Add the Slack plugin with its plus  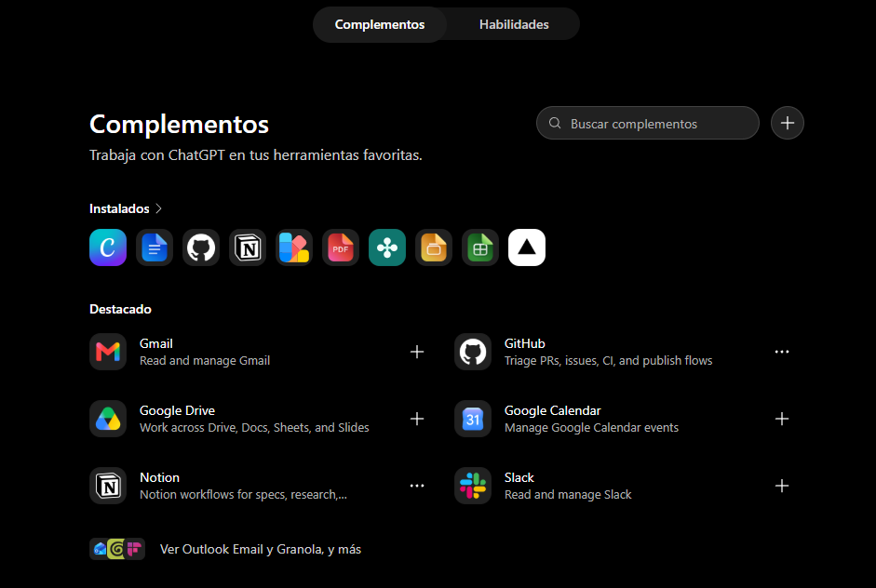point(782,486)
